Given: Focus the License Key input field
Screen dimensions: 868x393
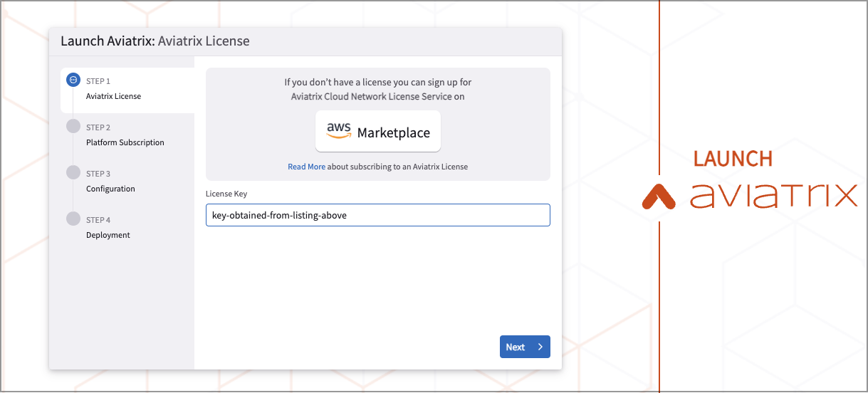Looking at the screenshot, I should (x=377, y=215).
